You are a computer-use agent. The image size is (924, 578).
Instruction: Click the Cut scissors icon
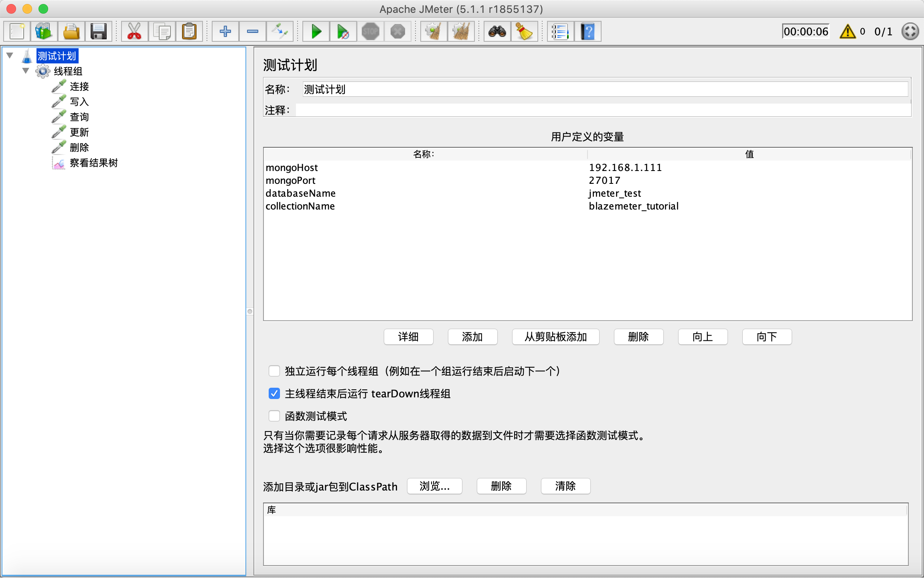coord(134,31)
